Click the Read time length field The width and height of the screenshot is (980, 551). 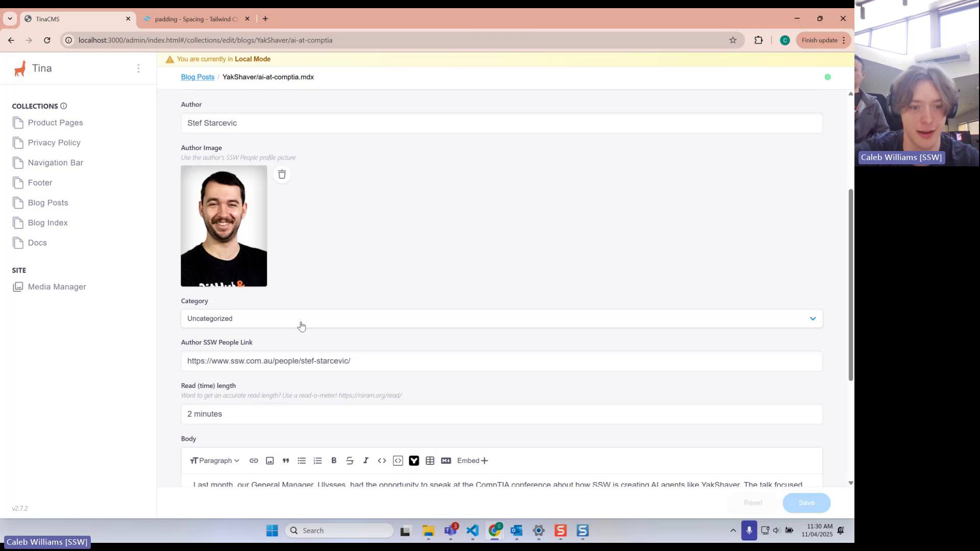tap(502, 414)
